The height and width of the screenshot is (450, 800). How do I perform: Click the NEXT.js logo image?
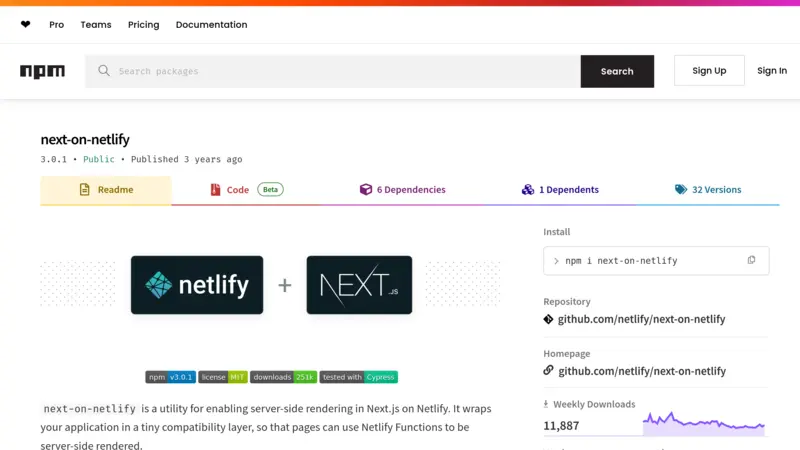[x=359, y=285]
